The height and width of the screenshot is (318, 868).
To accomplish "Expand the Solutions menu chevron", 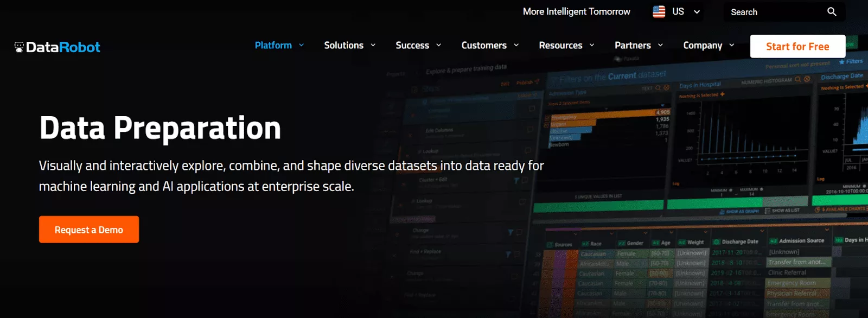I will [x=373, y=46].
